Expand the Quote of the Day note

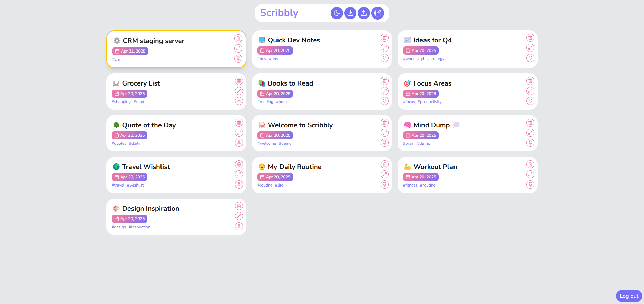[x=239, y=133]
